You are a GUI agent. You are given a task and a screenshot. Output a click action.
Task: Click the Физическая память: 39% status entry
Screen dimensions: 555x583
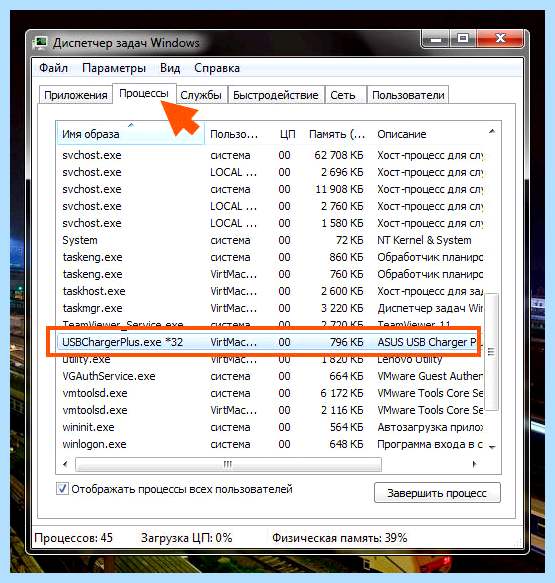pos(340,538)
